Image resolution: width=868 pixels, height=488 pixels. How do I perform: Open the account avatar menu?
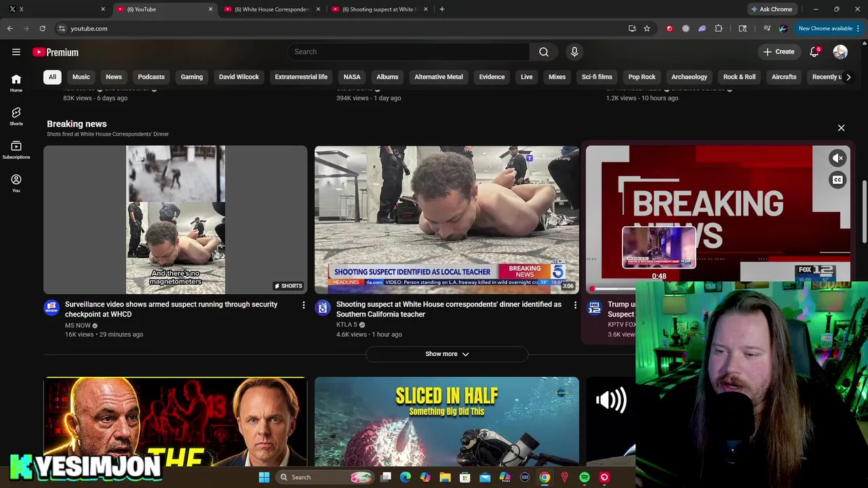840,52
